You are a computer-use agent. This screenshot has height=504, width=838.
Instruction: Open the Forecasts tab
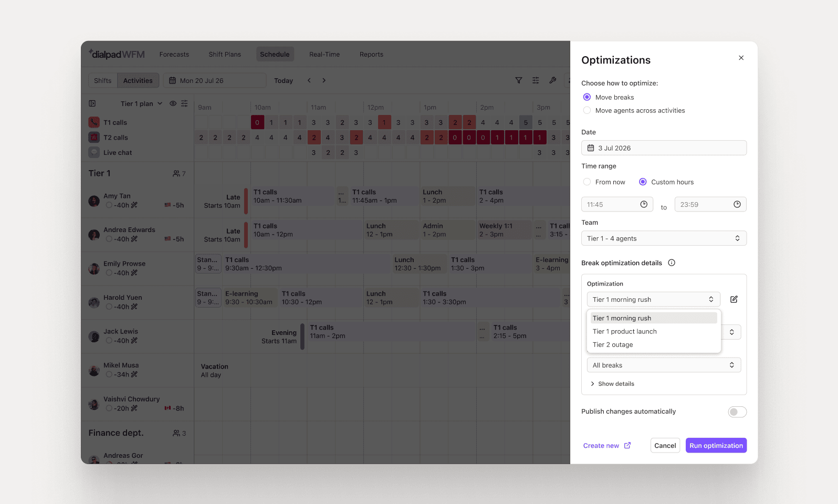pos(174,54)
